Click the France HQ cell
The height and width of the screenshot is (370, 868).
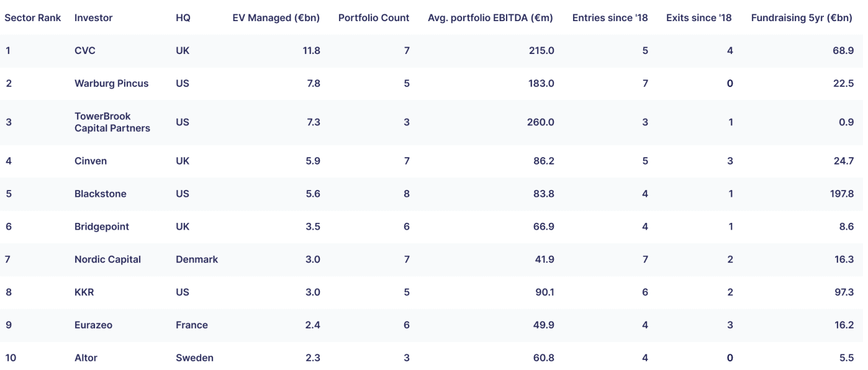tap(192, 325)
